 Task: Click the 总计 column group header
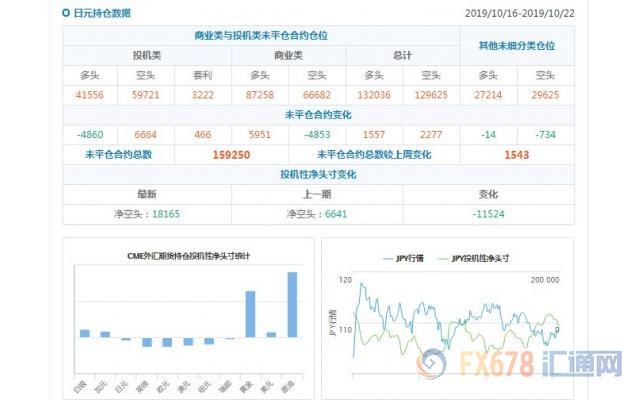(x=402, y=56)
